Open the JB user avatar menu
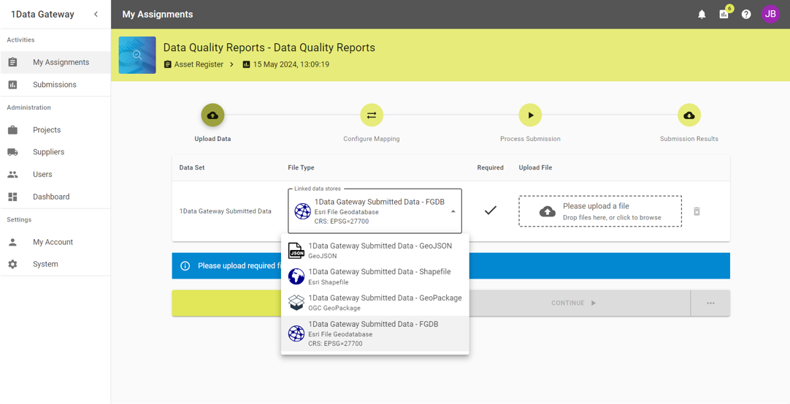The width and height of the screenshot is (790, 404). (x=770, y=14)
